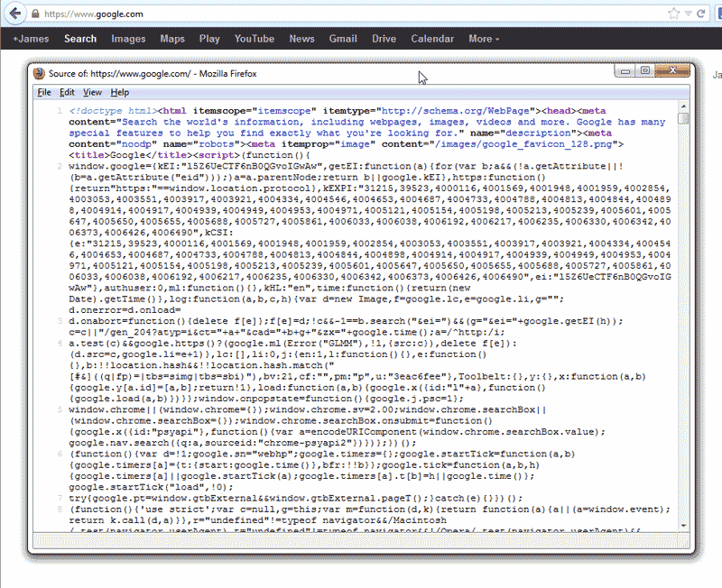The image size is (722, 588).
Task: Open the dropdown beside the bookmark star
Action: click(688, 14)
